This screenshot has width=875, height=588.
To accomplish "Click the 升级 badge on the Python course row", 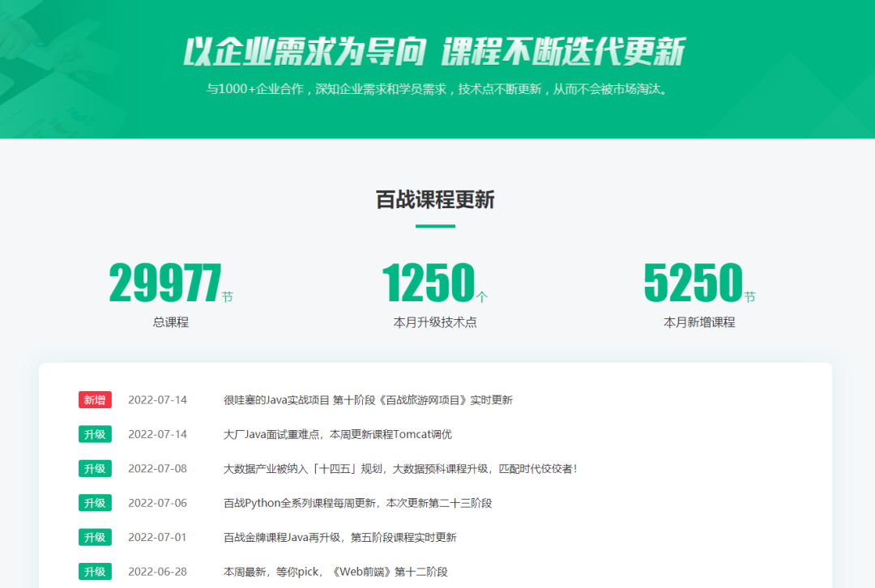I will click(x=95, y=502).
